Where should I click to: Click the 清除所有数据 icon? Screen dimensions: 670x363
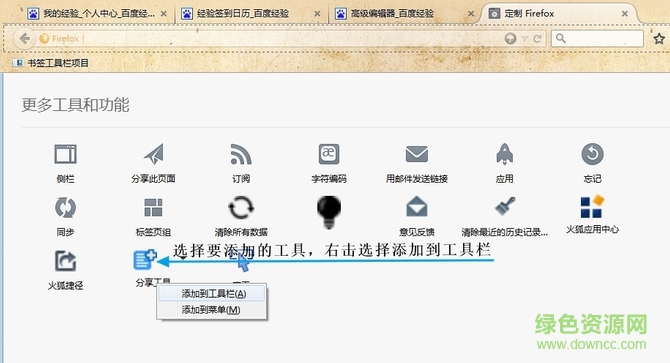coord(241,208)
